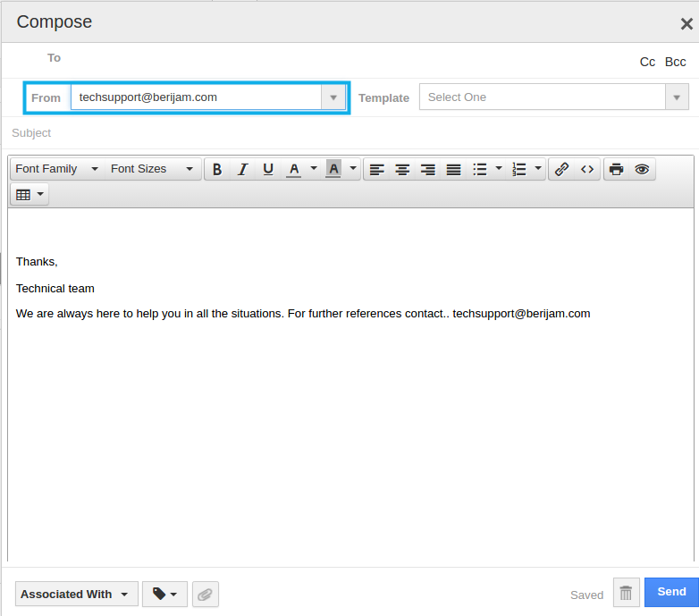Insert a bullet list
Viewport: 699px width, 616px height.
[480, 169]
